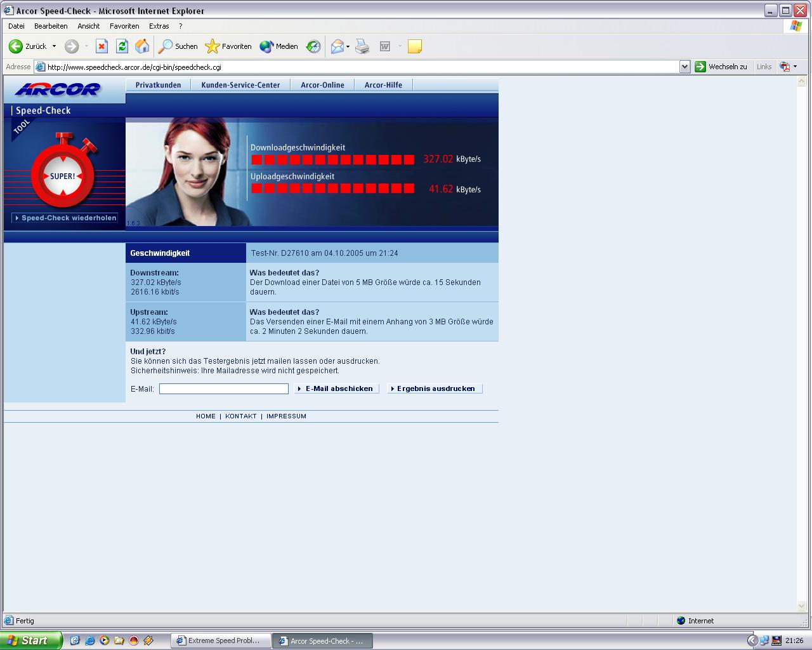Click the Zurück back arrow icon

pos(16,46)
